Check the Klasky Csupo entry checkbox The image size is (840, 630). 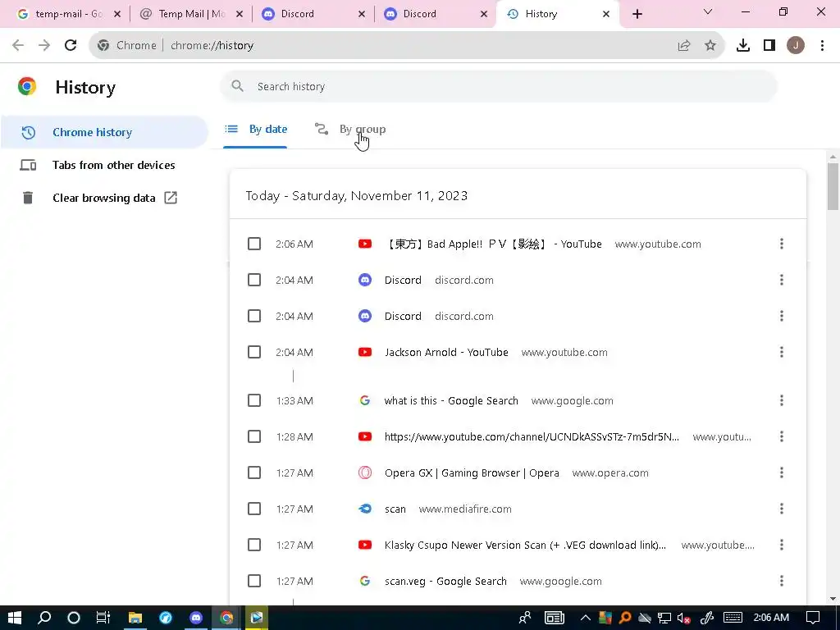254,545
